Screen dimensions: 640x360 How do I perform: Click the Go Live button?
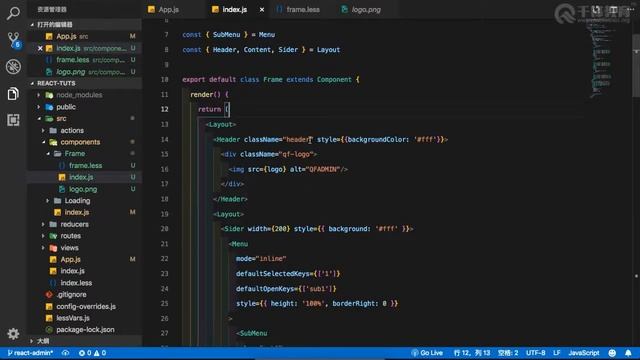(427, 353)
